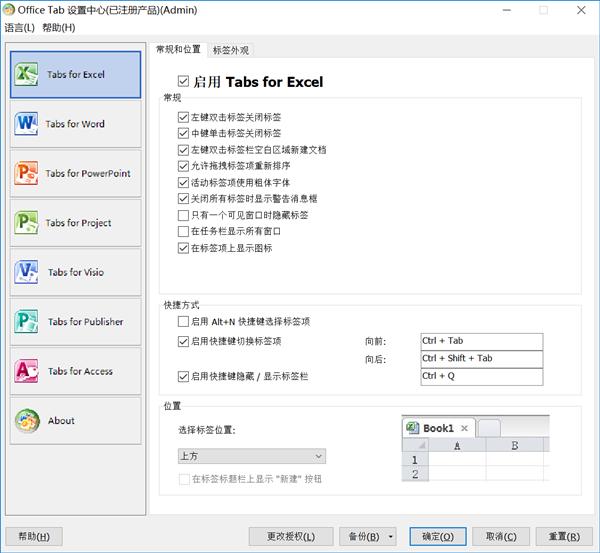Select Tabs for Access in the sidebar
Screen dimensions: 600x553
coord(75,371)
